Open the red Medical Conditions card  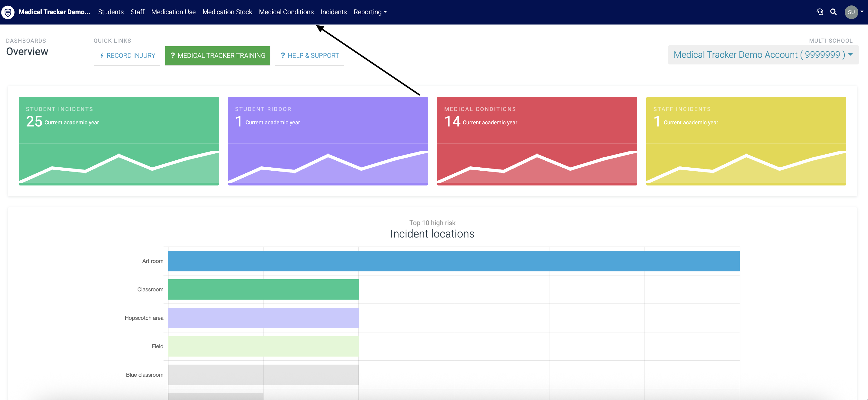(537, 141)
